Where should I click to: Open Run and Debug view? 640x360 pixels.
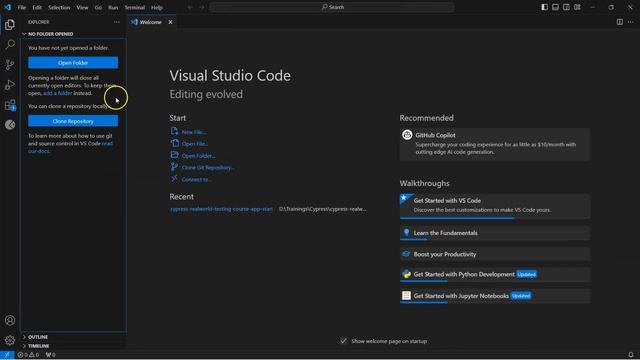(10, 84)
